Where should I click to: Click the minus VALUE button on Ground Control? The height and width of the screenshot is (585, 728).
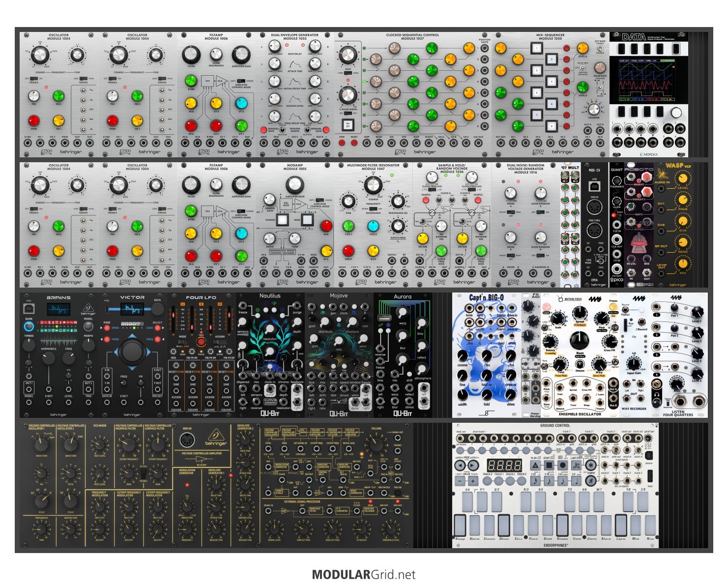tap(460, 481)
